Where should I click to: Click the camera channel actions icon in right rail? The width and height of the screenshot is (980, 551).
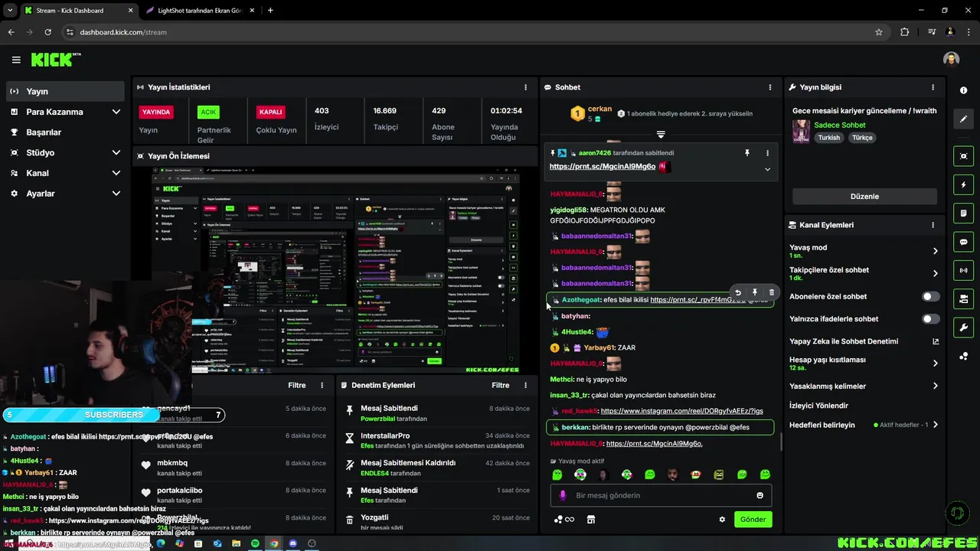click(x=963, y=298)
